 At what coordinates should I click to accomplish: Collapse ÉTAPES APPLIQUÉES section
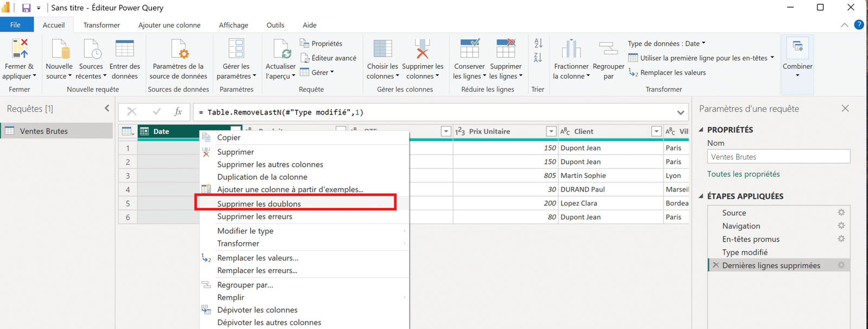coord(701,196)
